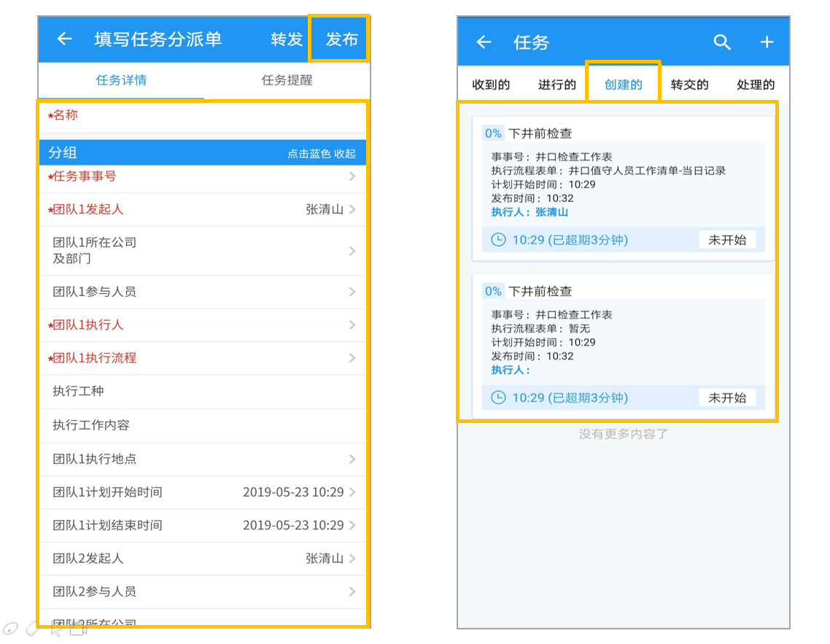Tap the 发布 publish button
The image size is (830, 644).
pyautogui.click(x=341, y=39)
